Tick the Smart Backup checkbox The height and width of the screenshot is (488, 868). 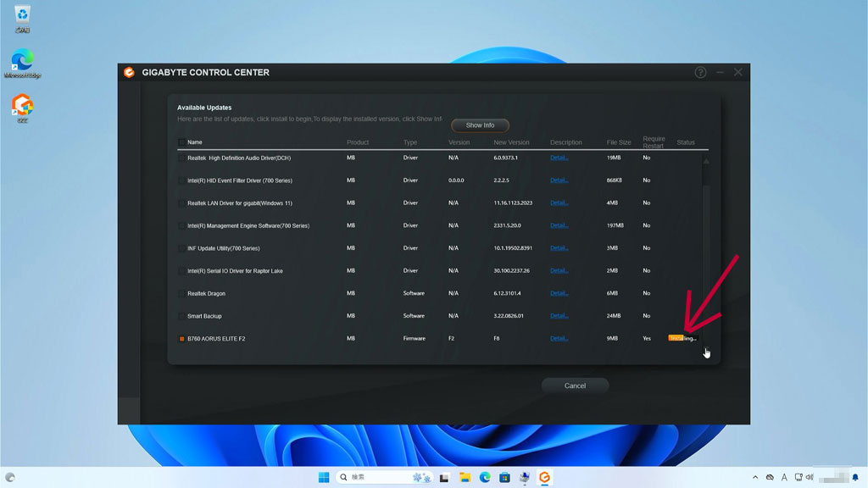click(x=181, y=316)
